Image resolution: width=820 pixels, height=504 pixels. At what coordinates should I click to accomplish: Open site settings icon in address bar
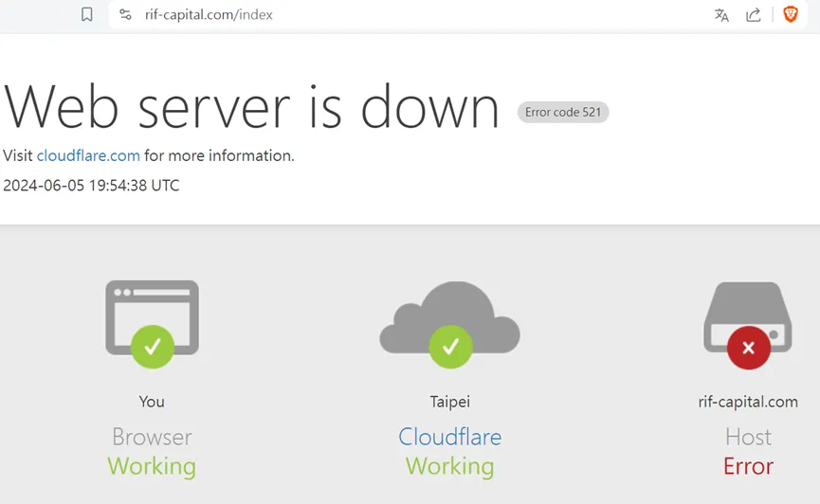click(x=125, y=14)
